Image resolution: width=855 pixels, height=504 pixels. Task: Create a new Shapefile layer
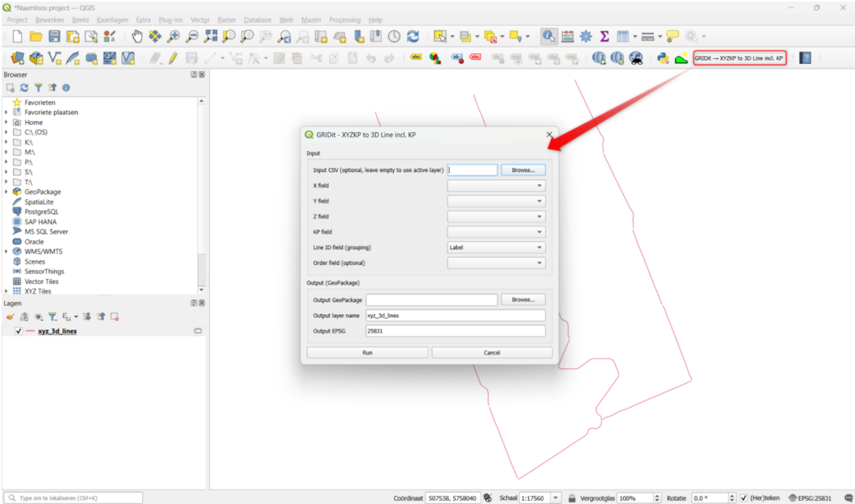point(54,58)
